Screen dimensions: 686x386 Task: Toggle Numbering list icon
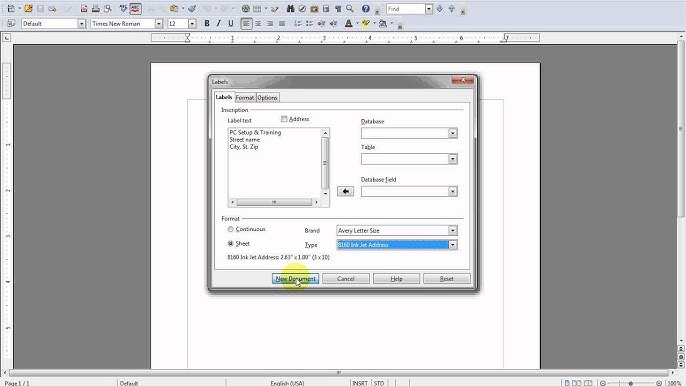(x=298, y=23)
